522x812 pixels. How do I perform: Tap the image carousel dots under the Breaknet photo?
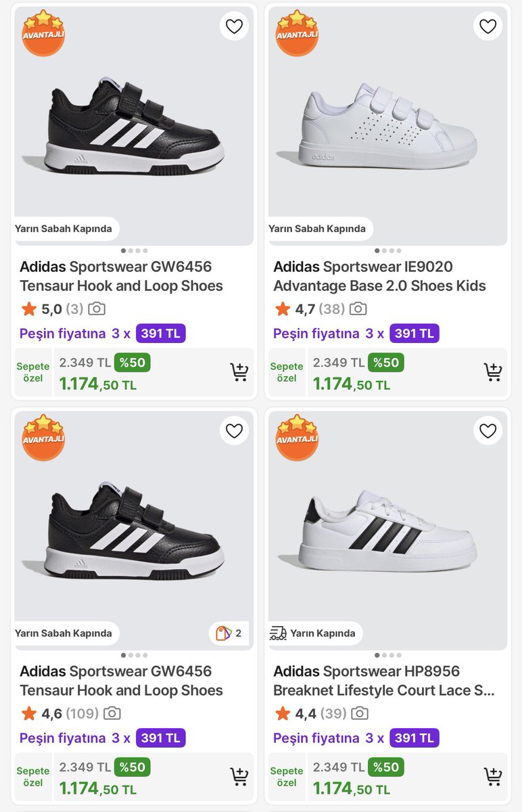click(x=388, y=655)
